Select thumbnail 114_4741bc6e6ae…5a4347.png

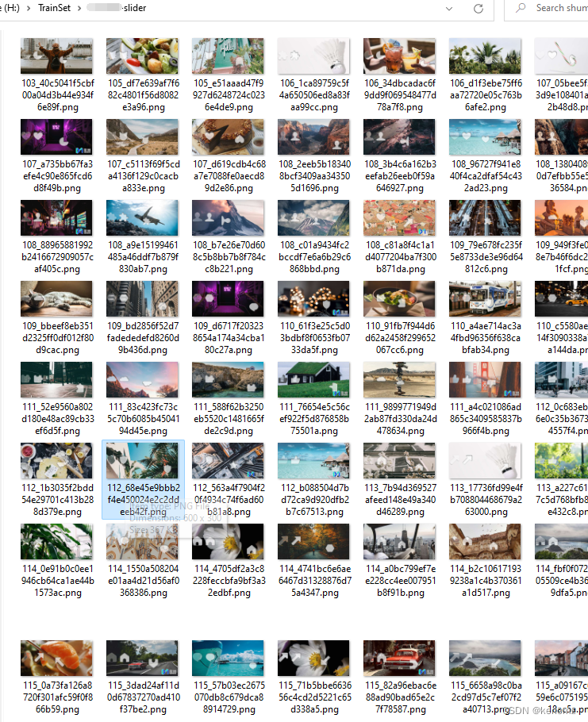(x=313, y=541)
